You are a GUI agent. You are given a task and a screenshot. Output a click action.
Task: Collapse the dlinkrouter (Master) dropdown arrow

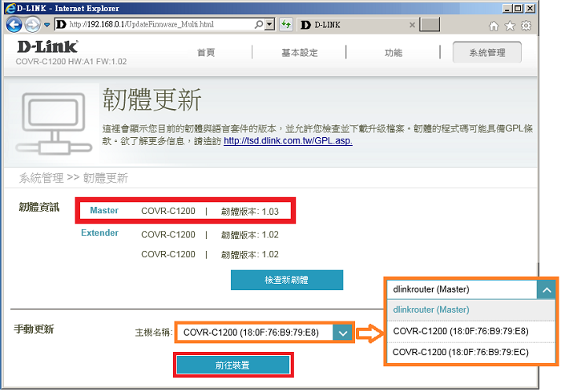tap(545, 289)
